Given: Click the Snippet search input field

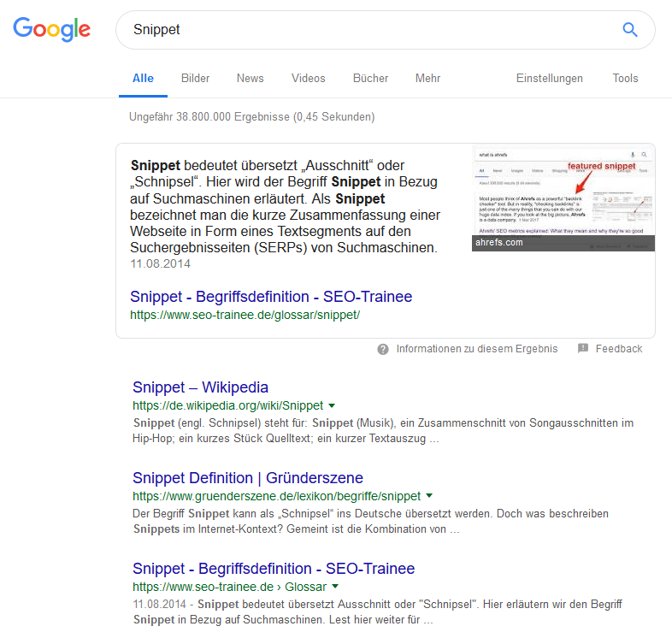Looking at the screenshot, I should 368,30.
